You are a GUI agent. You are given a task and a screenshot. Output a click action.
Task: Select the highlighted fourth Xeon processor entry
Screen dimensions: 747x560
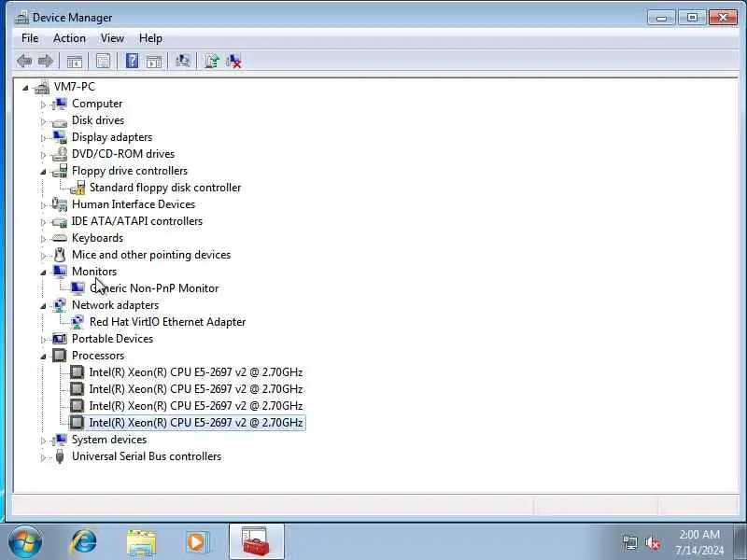tap(196, 423)
